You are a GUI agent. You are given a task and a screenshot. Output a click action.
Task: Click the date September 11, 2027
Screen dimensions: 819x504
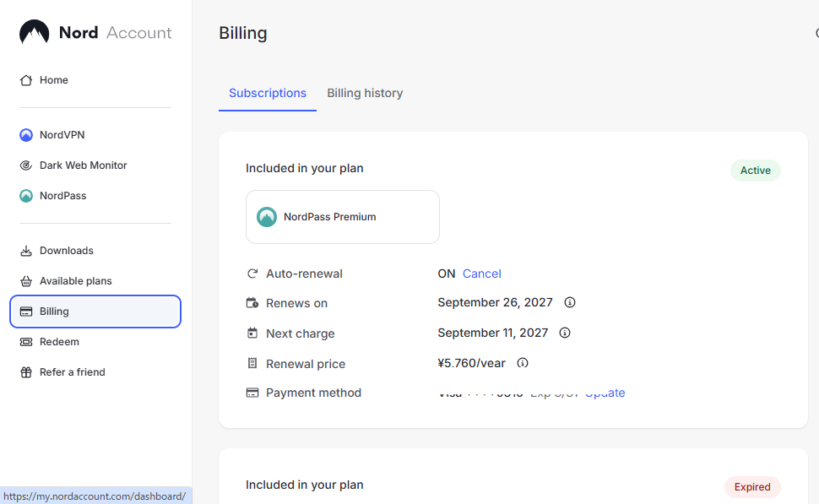click(x=492, y=333)
